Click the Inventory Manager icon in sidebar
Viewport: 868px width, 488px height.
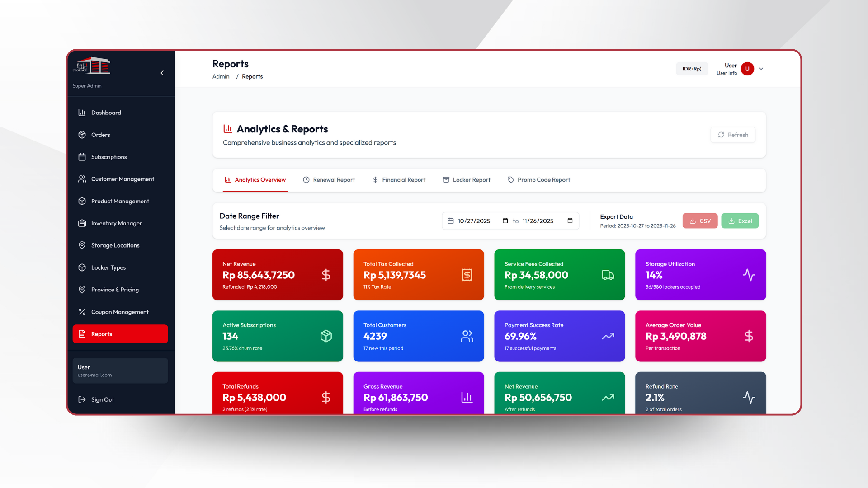point(82,223)
